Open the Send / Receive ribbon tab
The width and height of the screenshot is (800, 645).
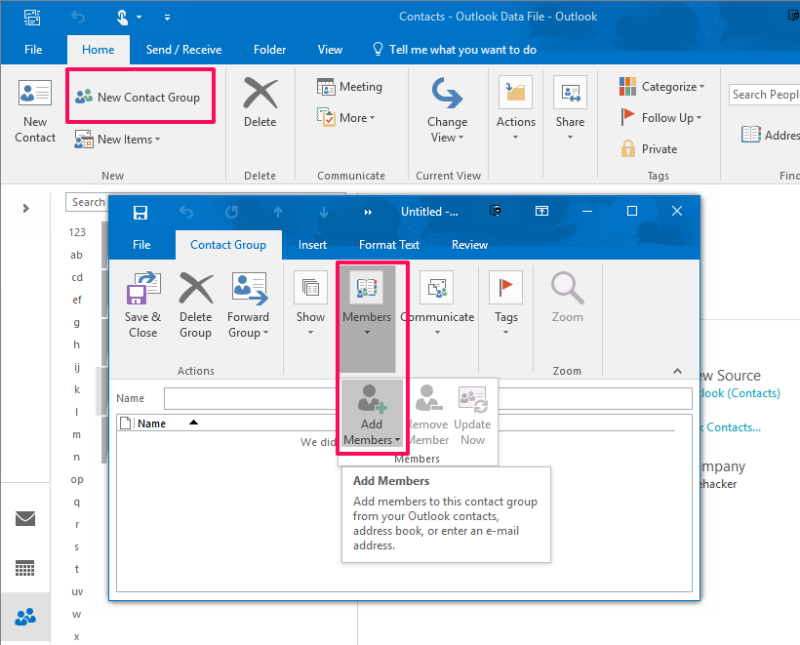click(183, 49)
